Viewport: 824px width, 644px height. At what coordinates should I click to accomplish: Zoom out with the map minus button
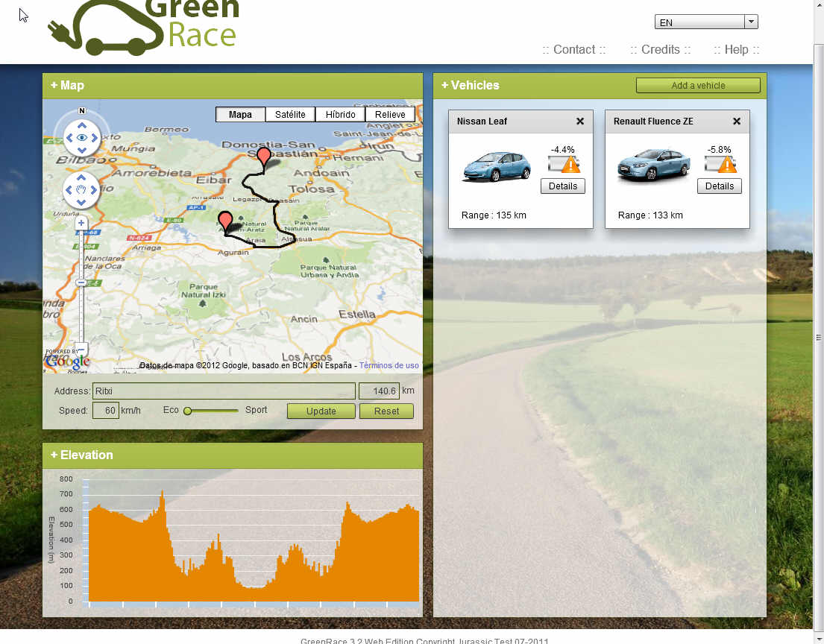coord(81,349)
